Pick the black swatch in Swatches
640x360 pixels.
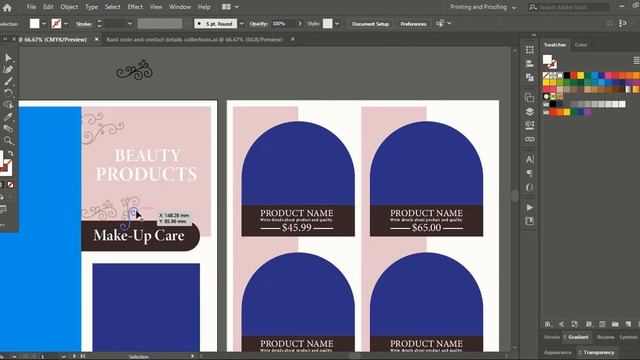point(567,75)
